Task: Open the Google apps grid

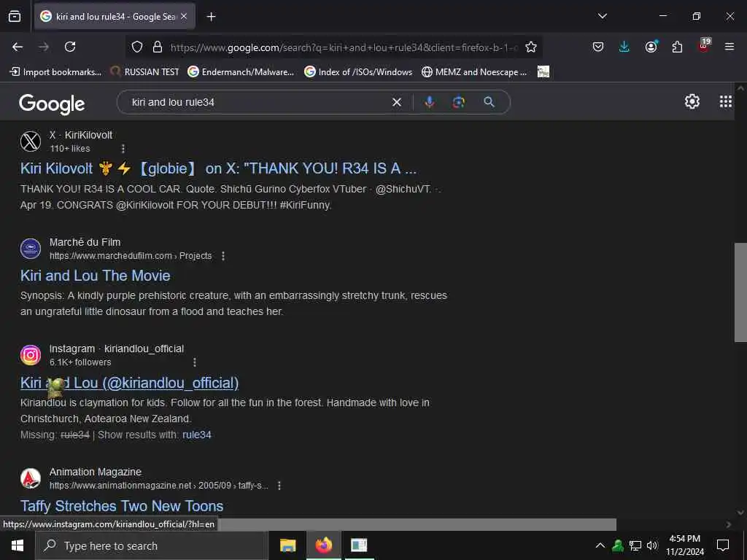Action: click(726, 101)
